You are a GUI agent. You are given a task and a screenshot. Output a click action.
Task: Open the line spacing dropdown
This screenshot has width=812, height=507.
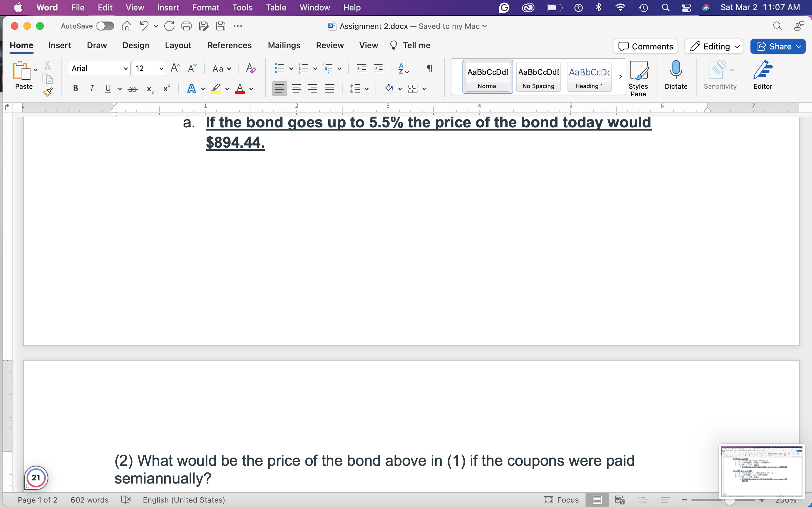366,88
